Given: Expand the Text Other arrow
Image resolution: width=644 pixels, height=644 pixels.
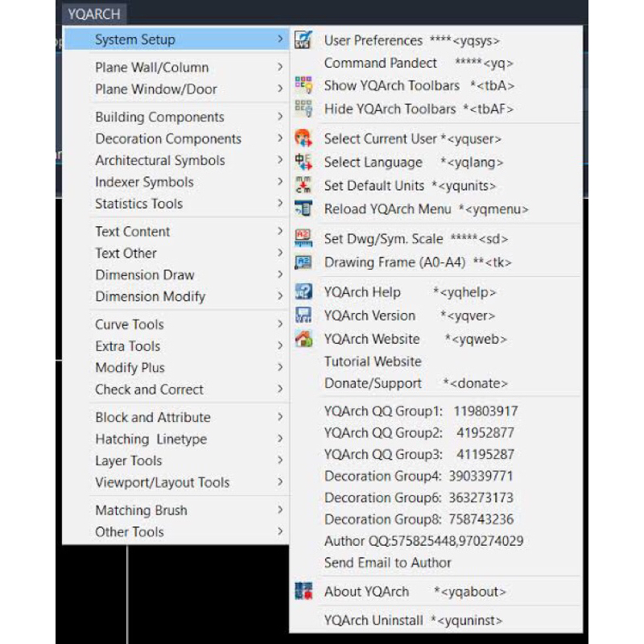Looking at the screenshot, I should point(279,253).
